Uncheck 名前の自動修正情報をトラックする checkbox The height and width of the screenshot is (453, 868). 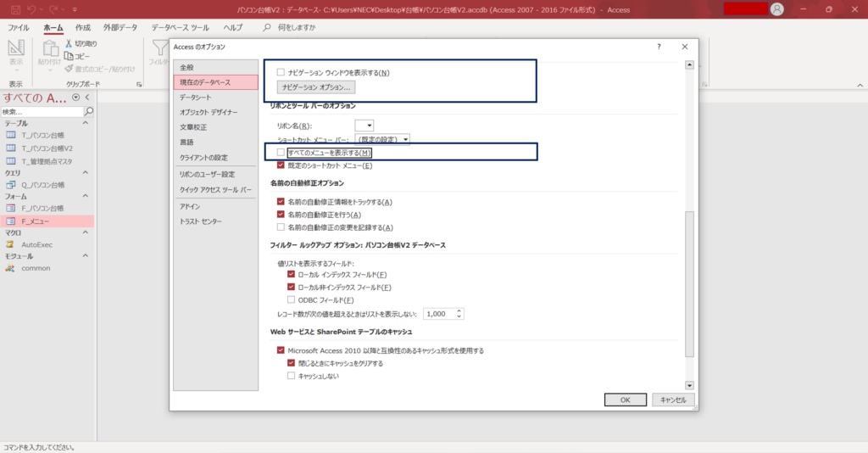(x=281, y=202)
